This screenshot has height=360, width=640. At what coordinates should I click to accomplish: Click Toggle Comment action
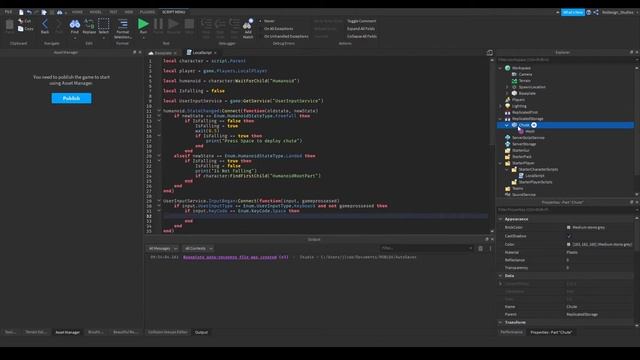pyautogui.click(x=361, y=21)
